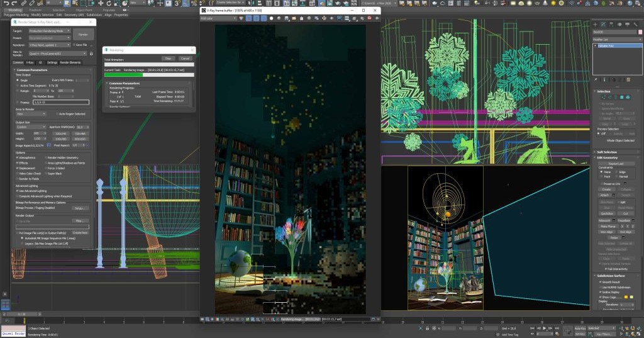644x338 pixels.
Task: Click the Create Now button
Action: pos(80,233)
